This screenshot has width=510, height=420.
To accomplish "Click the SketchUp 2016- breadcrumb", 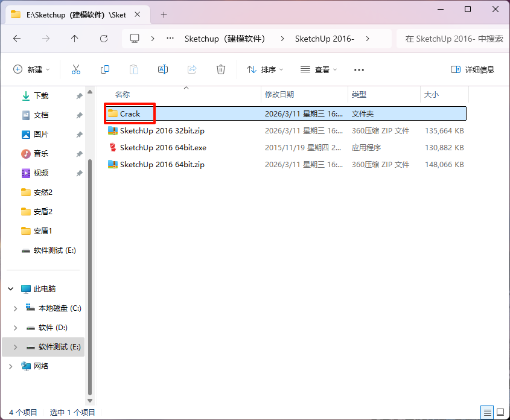I will tap(325, 39).
